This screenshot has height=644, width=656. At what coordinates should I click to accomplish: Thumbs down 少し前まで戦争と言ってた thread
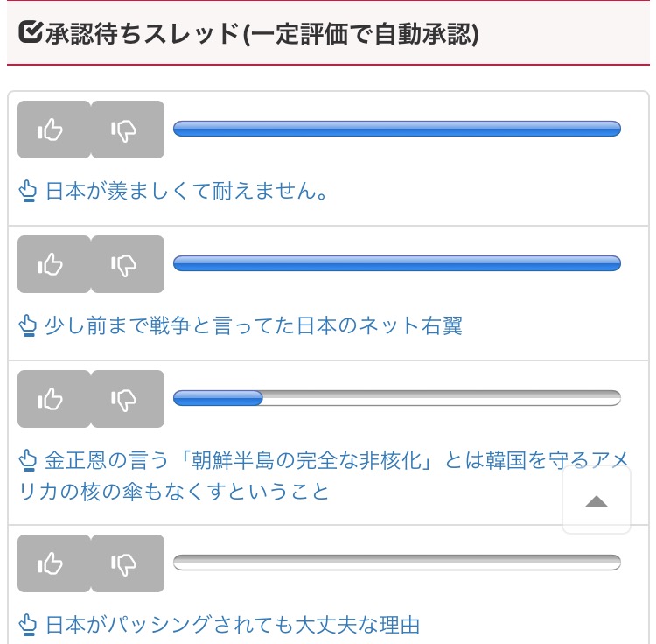[x=127, y=264]
